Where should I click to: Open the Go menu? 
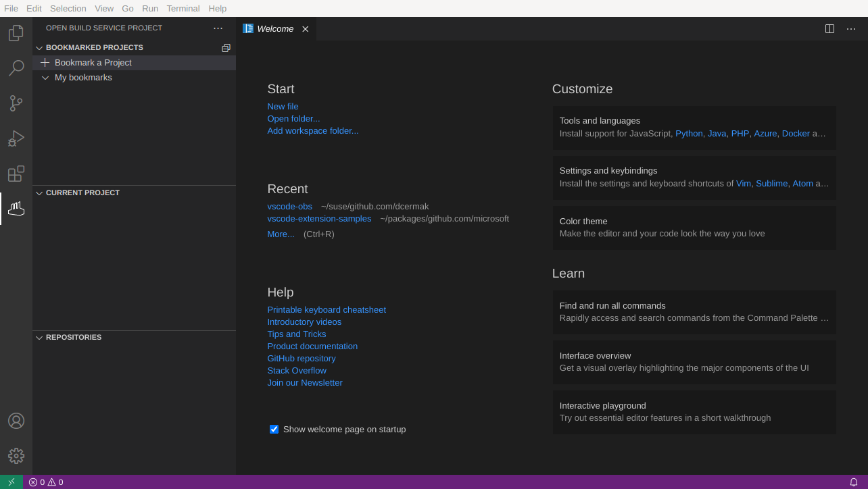[x=128, y=8]
